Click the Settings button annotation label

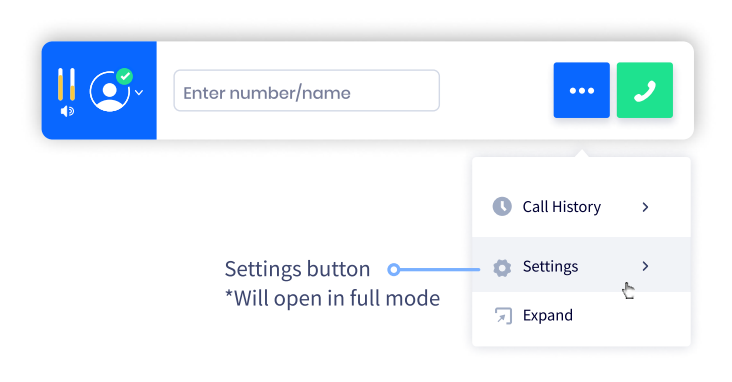click(297, 269)
